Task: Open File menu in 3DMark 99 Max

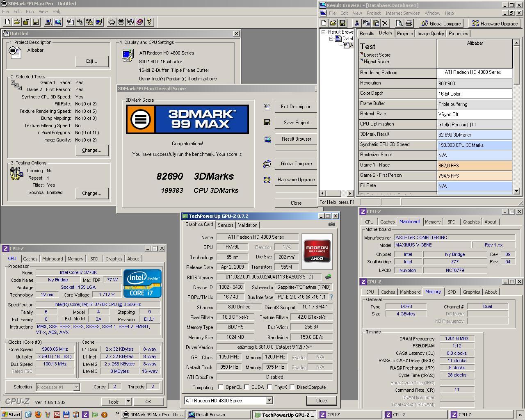Action: [x=5, y=11]
